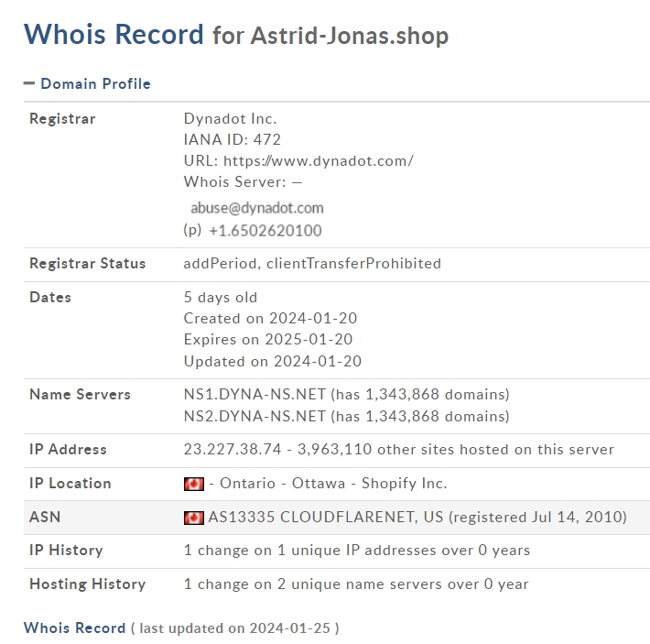Open the dynadot.com registrar URL
The width and height of the screenshot is (650, 644).
(x=319, y=161)
